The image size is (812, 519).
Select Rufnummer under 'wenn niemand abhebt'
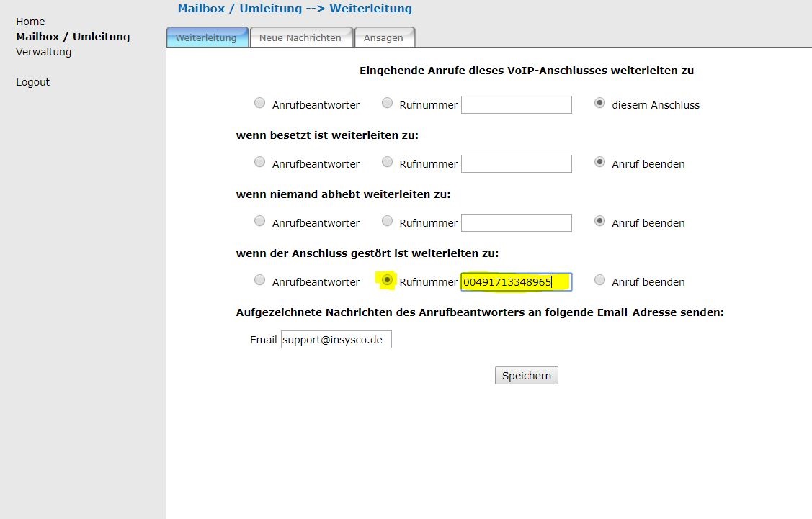pyautogui.click(x=387, y=222)
